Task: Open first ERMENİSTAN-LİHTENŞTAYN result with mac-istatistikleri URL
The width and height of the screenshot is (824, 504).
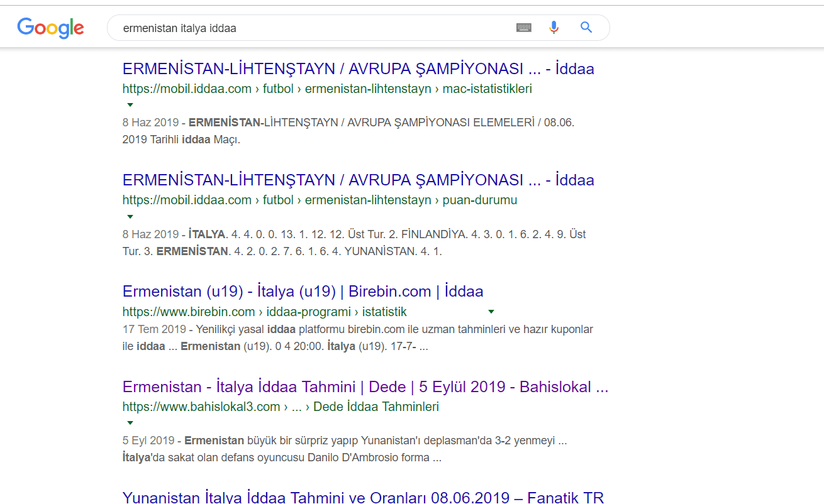Action: coord(358,68)
